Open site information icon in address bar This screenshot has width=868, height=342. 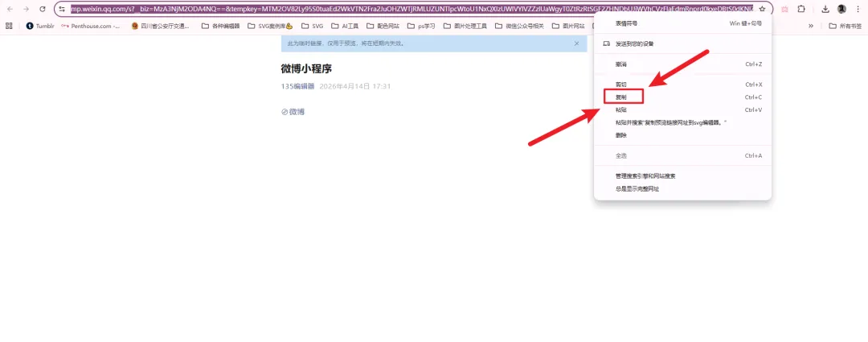(x=63, y=9)
